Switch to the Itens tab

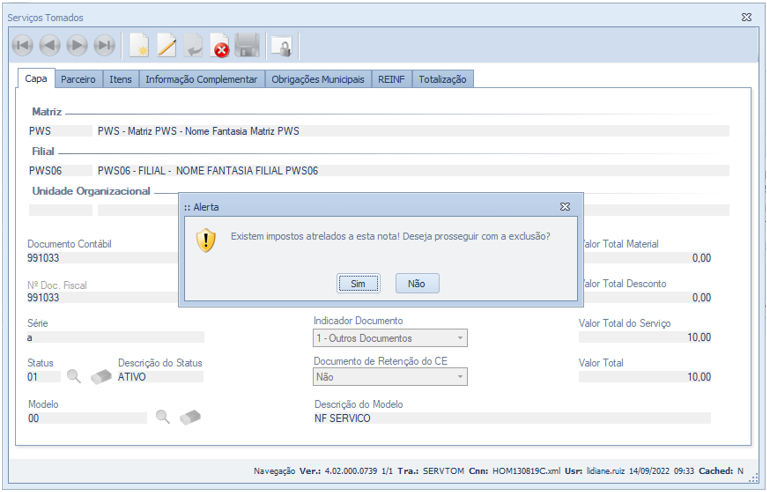point(120,79)
